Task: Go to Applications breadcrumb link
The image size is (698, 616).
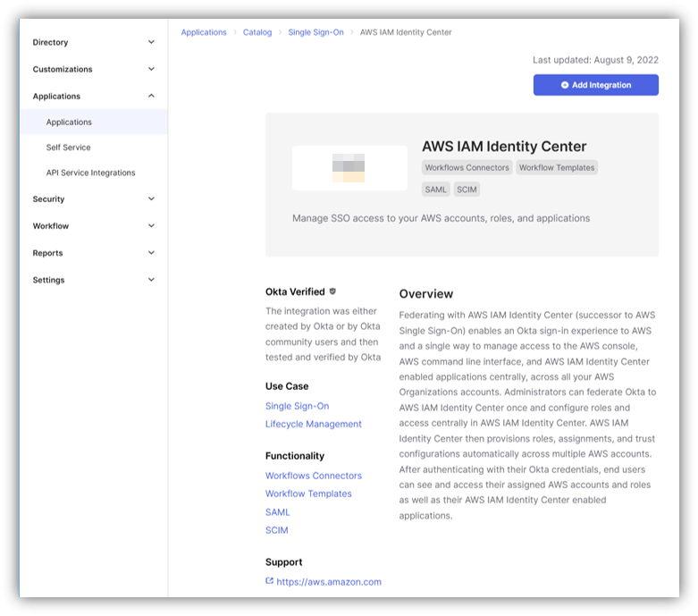Action: tap(204, 32)
